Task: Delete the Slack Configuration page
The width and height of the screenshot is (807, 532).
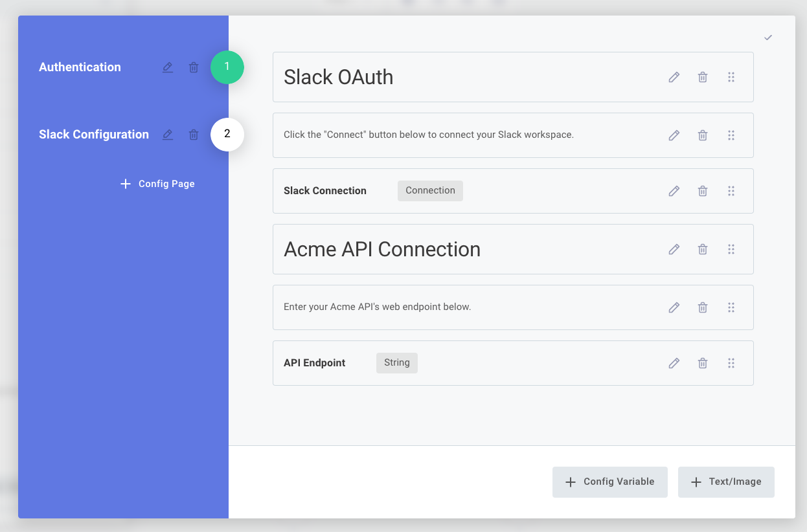Action: coord(193,134)
